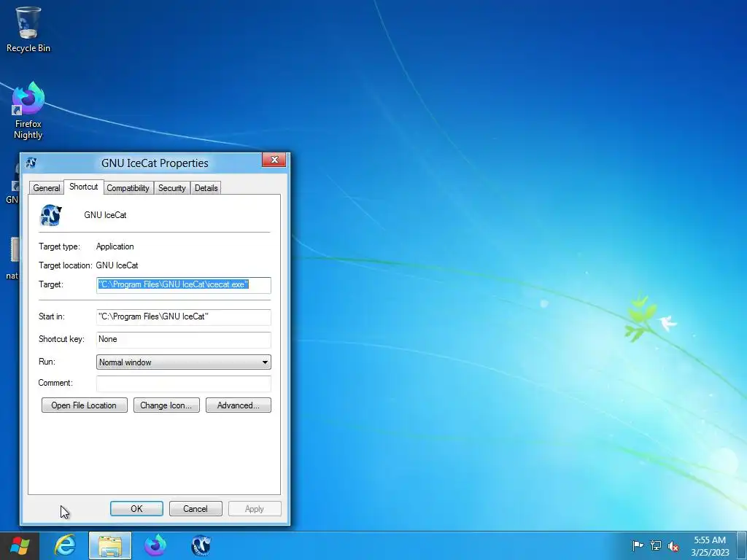
Task: Click the GNU IceCat icon in dialog title bar
Action: (31, 163)
